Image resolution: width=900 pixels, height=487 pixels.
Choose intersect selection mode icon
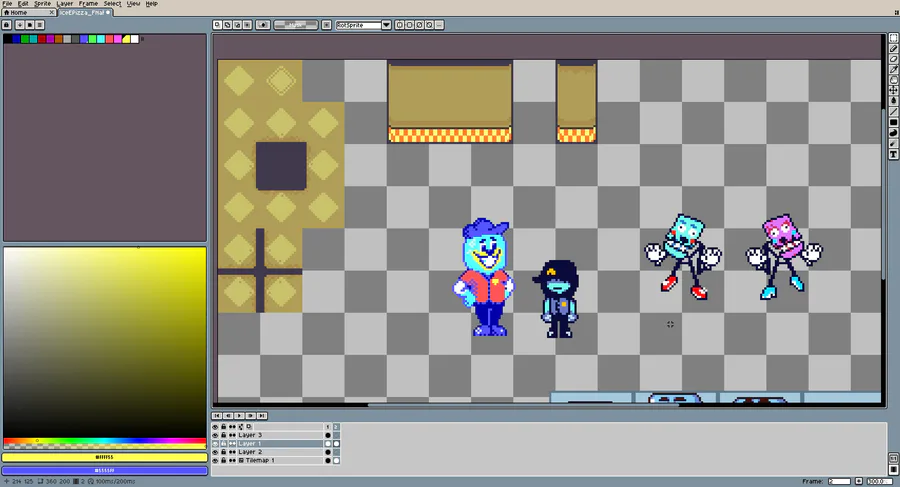[247, 25]
